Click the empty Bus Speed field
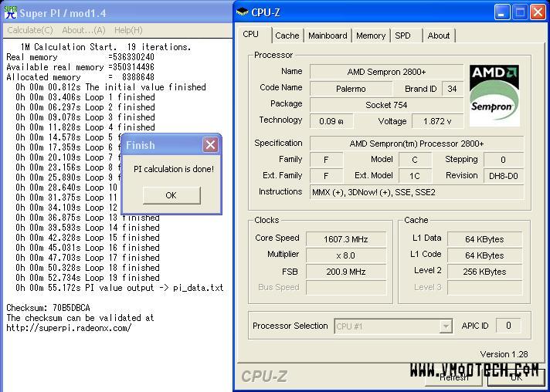The width and height of the screenshot is (550, 392). click(346, 288)
